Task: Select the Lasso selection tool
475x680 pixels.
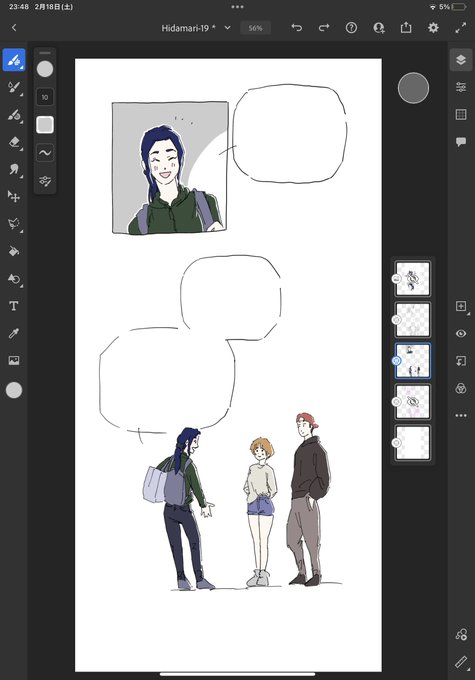Action: [x=14, y=224]
